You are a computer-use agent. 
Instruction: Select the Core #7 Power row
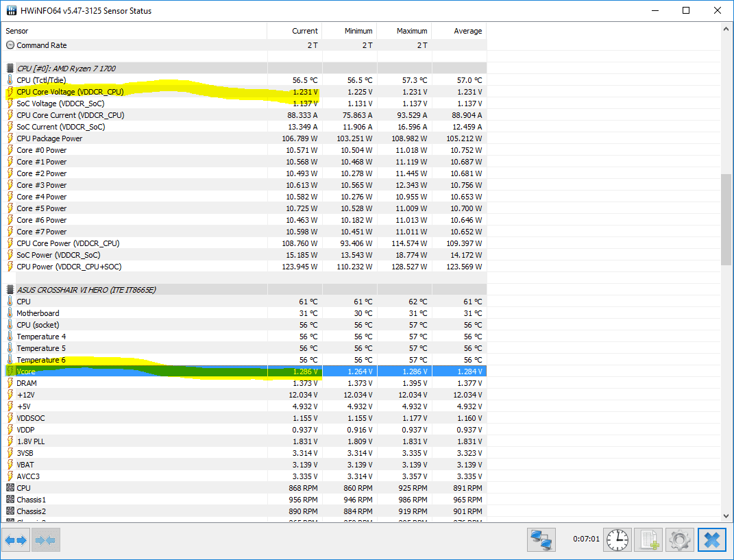245,232
